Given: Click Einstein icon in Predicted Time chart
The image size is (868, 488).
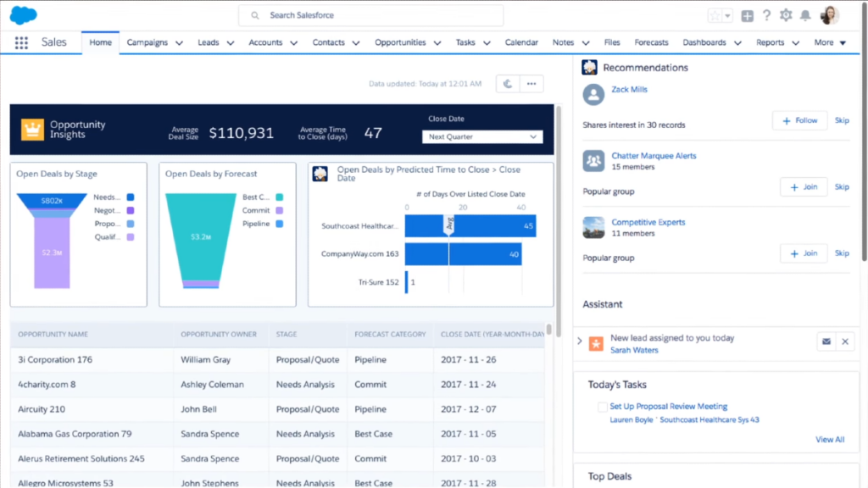Looking at the screenshot, I should (320, 174).
